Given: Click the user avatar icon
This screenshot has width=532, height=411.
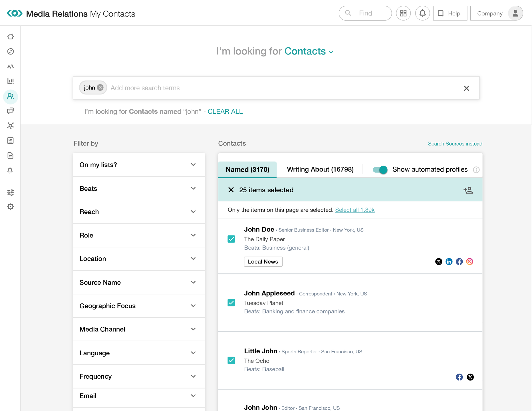Looking at the screenshot, I should point(515,13).
